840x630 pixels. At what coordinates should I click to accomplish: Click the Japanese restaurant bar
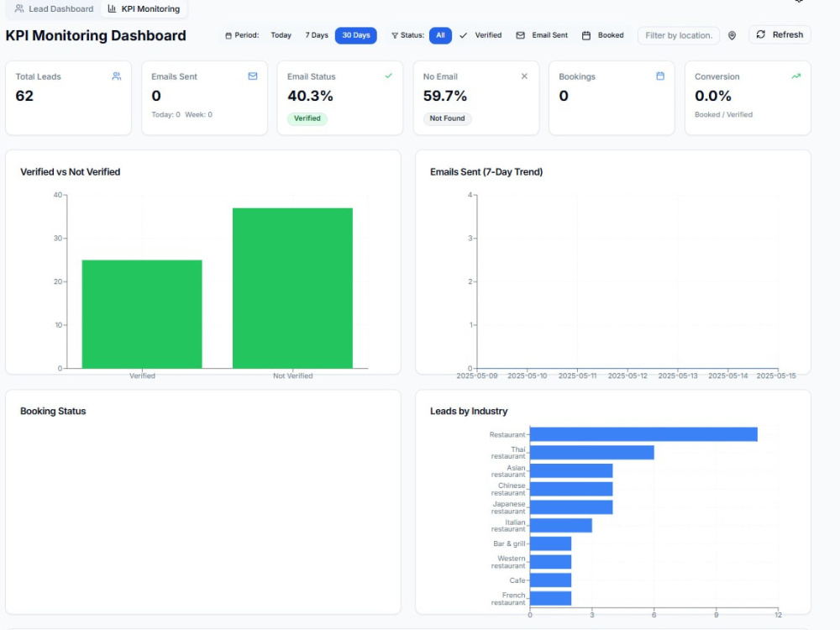(x=571, y=507)
